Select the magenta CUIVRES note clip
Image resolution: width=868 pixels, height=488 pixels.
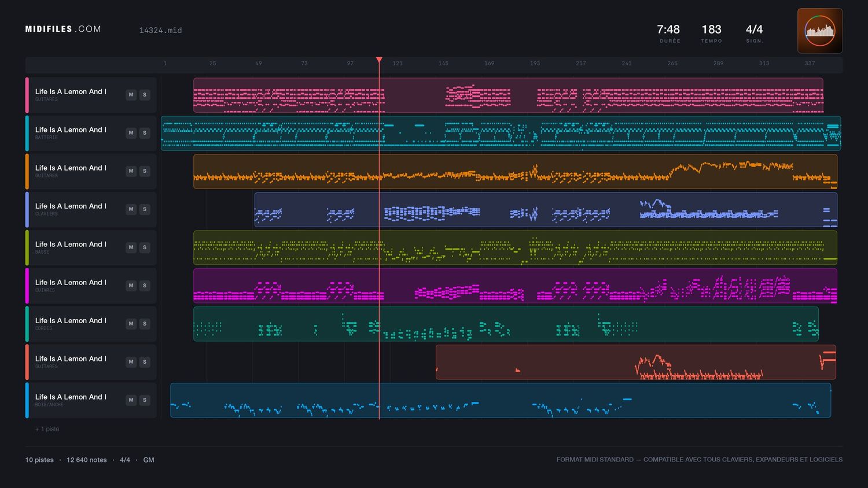point(515,286)
